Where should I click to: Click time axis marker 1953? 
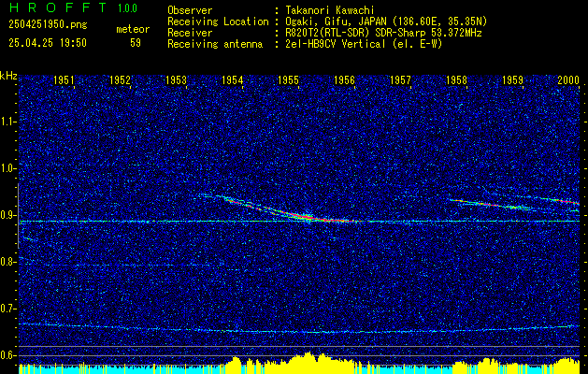[x=176, y=79]
